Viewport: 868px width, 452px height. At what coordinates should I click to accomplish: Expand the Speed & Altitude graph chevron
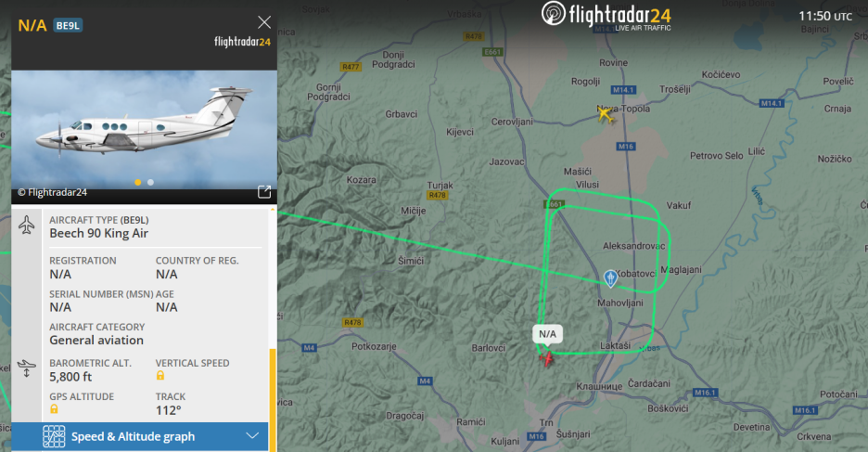pyautogui.click(x=252, y=436)
